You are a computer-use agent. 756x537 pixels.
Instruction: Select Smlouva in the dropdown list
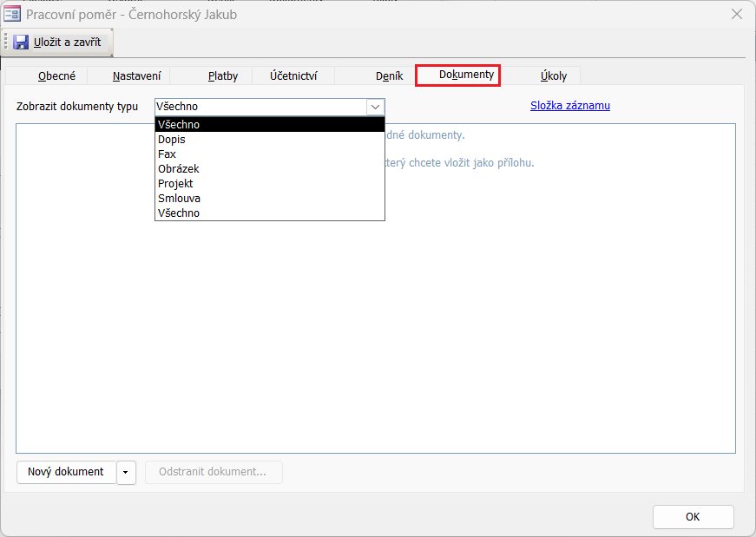179,198
